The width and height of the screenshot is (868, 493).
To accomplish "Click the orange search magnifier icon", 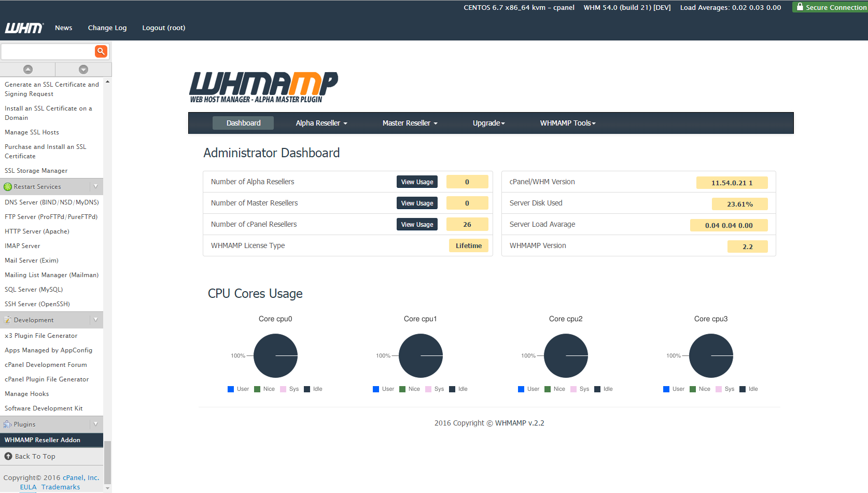I will (x=101, y=51).
